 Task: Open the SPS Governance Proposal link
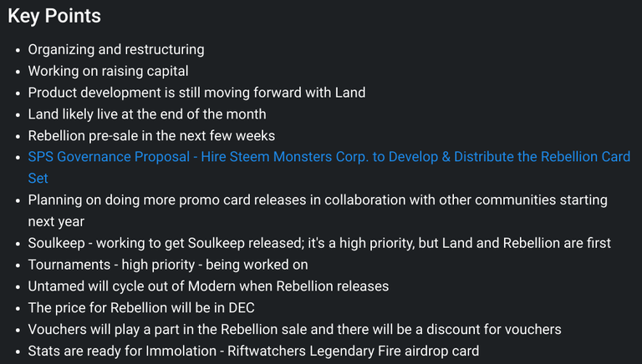[329, 157]
